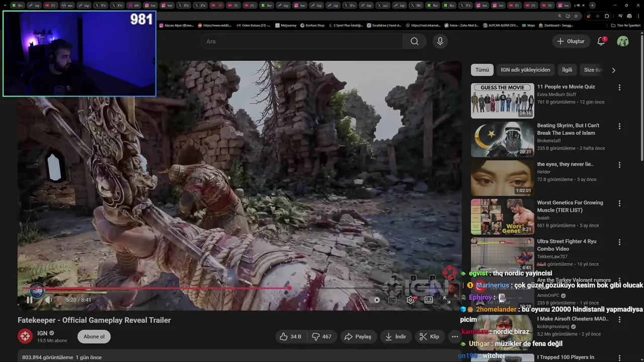
Task: Open the YouTube account avatar menu
Action: [623, 41]
